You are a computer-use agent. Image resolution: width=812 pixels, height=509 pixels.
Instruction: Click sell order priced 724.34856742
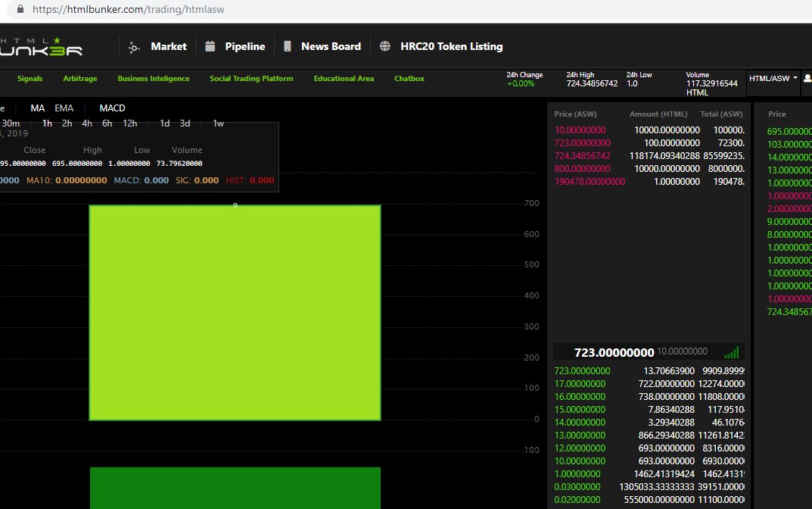(x=649, y=156)
